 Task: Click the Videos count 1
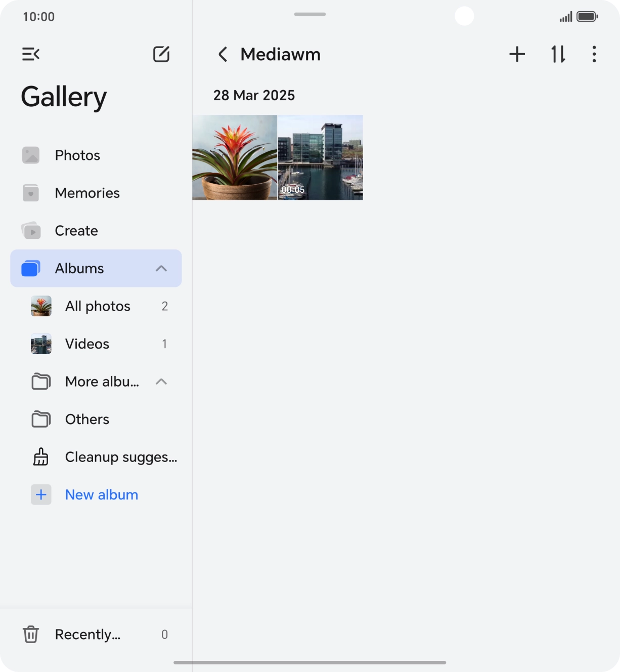164,344
